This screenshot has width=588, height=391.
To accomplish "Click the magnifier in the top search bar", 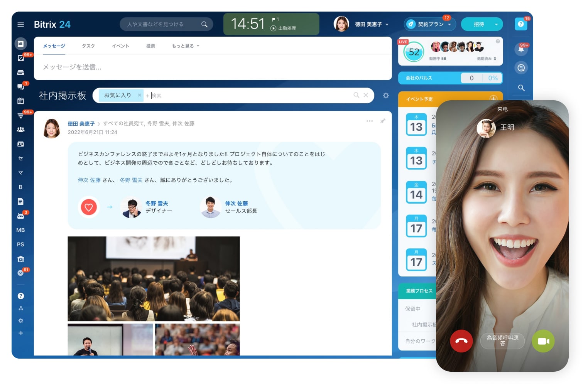I will (x=204, y=24).
